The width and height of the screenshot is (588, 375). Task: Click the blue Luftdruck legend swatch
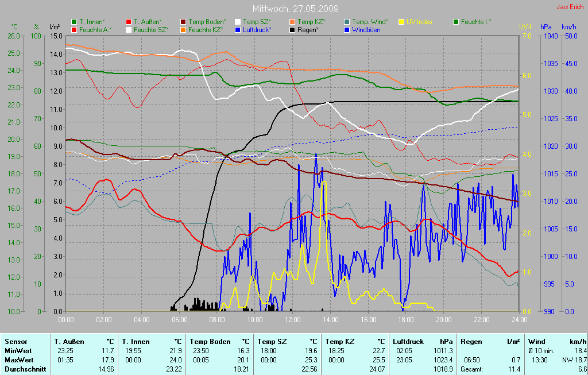pyautogui.click(x=238, y=30)
